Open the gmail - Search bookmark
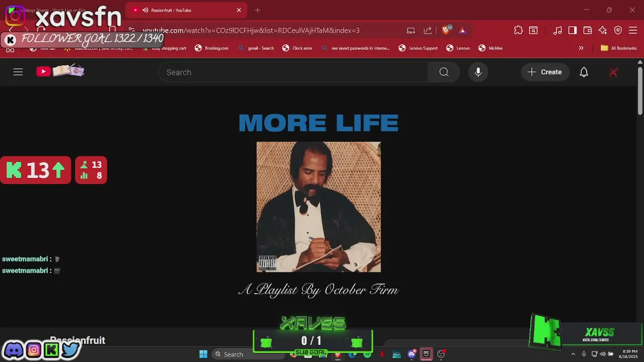 click(x=256, y=48)
